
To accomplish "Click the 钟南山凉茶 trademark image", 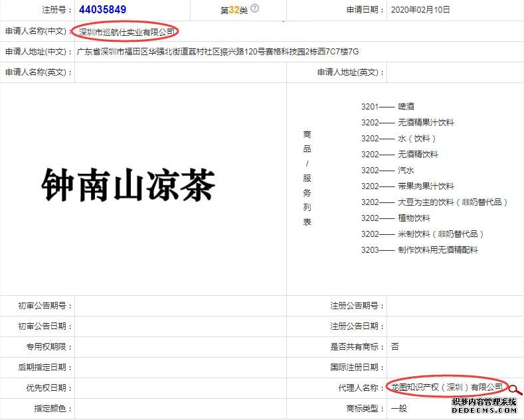I will coord(128,184).
